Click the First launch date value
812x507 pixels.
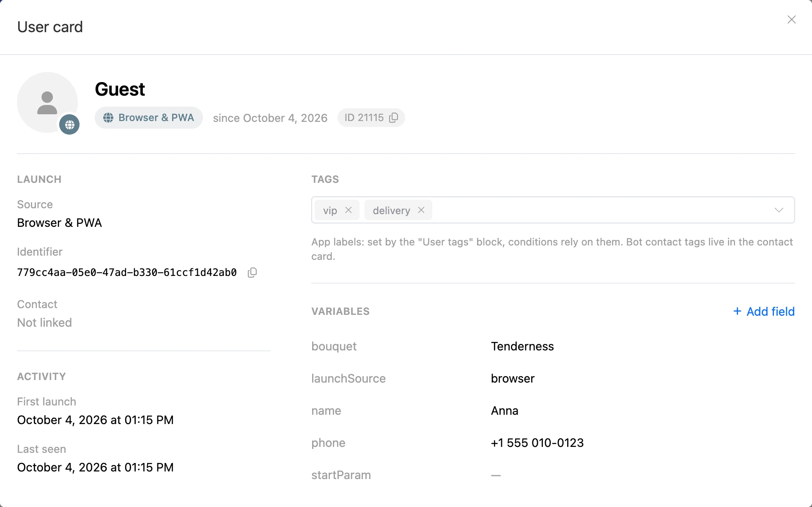click(96, 420)
